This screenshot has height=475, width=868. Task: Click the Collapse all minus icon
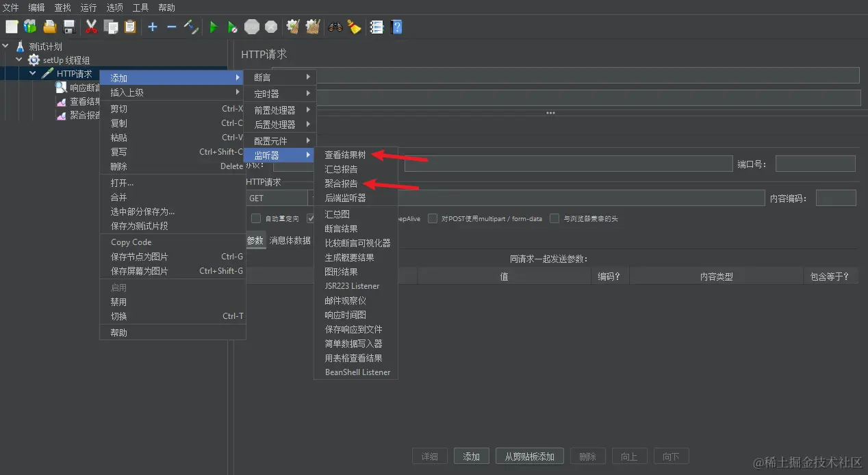(172, 27)
